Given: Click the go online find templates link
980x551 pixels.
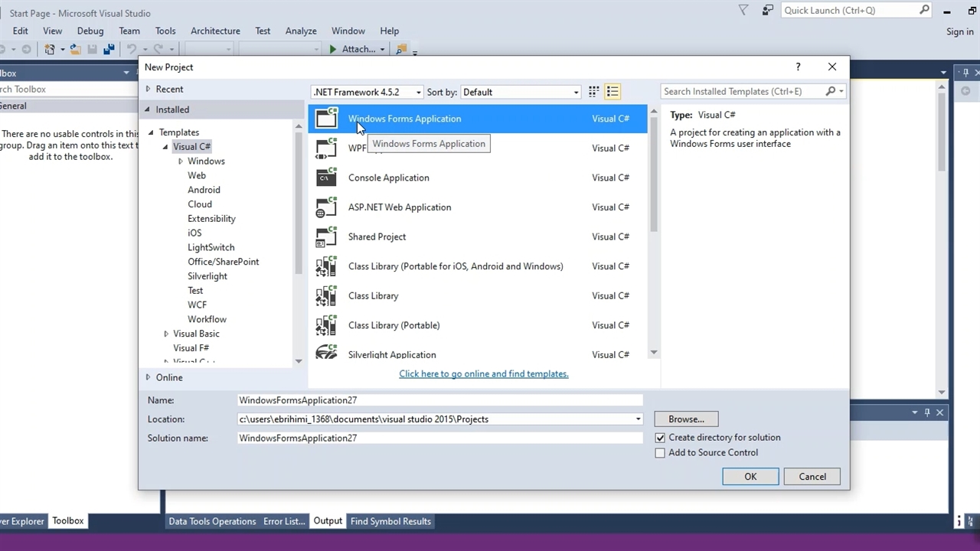Looking at the screenshot, I should [483, 374].
